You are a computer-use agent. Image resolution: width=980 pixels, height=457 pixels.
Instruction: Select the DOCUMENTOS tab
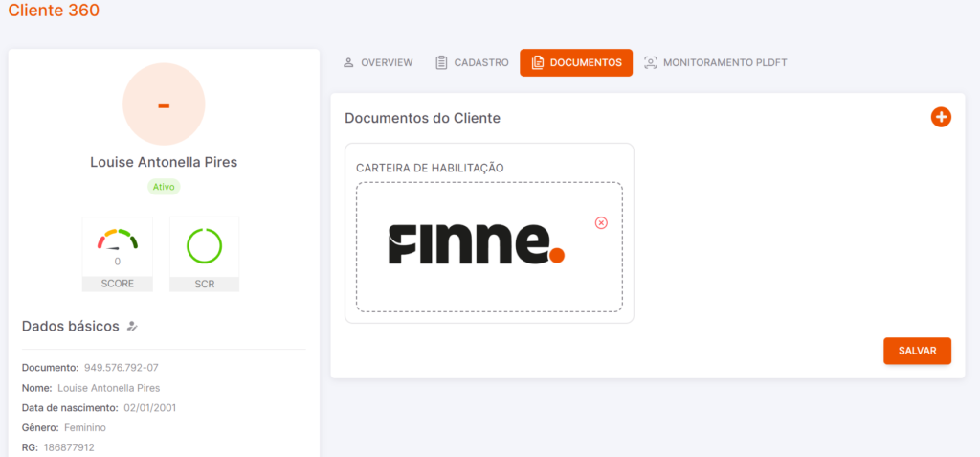(x=576, y=62)
